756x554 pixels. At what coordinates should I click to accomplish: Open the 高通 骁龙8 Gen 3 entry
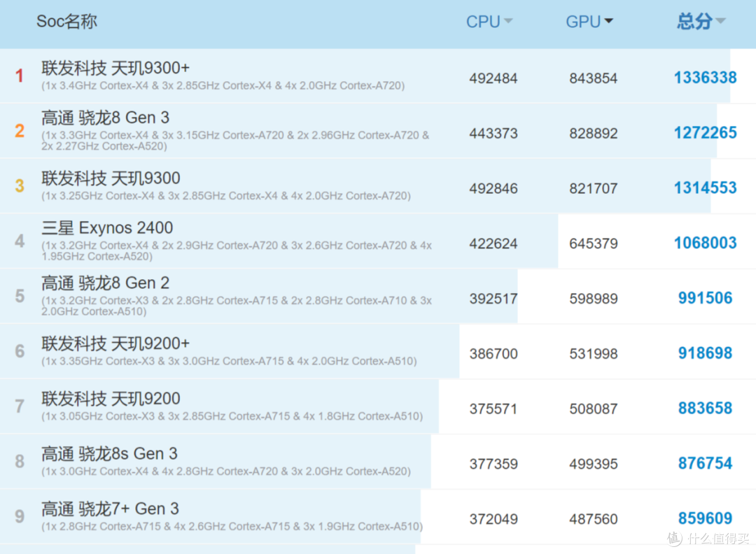[x=106, y=118]
